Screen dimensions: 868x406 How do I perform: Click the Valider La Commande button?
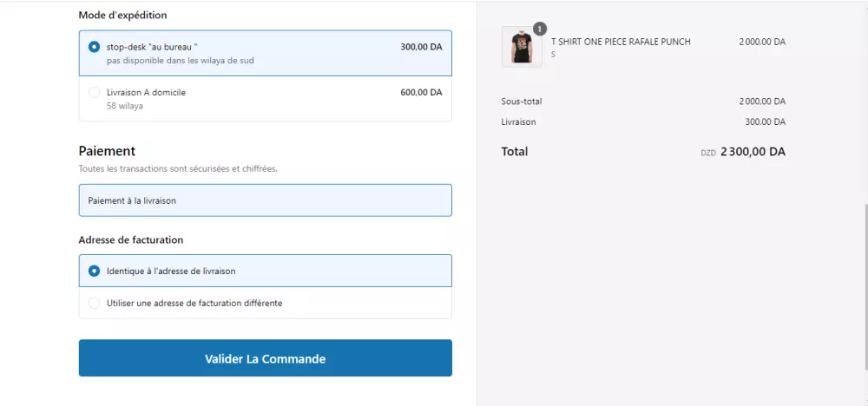click(265, 358)
